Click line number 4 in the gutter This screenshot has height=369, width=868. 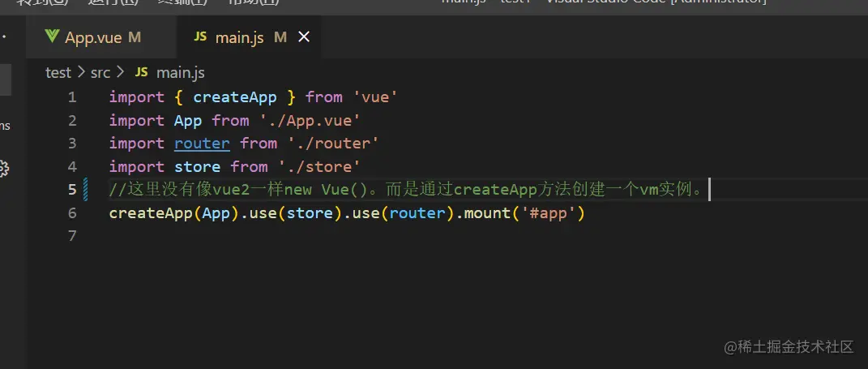pos(72,167)
